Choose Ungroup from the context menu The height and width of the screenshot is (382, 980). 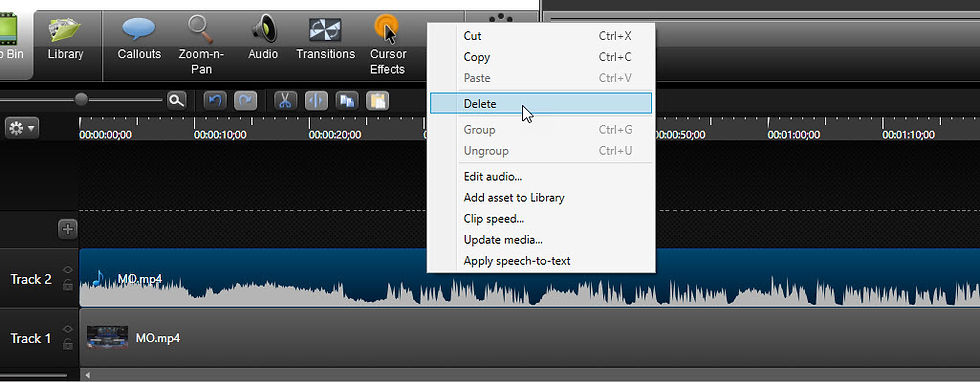541,151
